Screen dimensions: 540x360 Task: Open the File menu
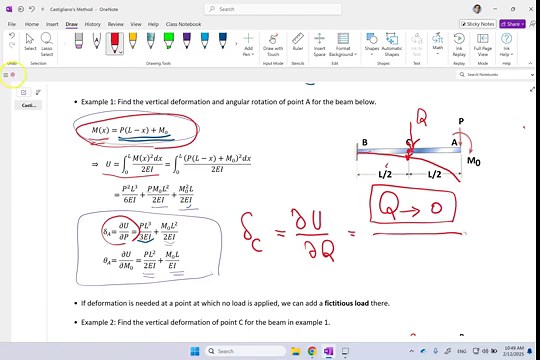[x=12, y=24]
